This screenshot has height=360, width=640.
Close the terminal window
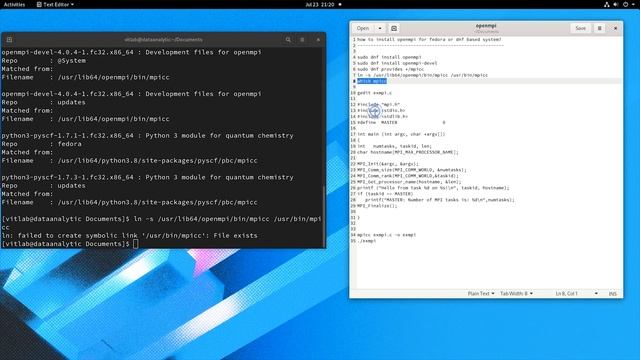(318, 40)
